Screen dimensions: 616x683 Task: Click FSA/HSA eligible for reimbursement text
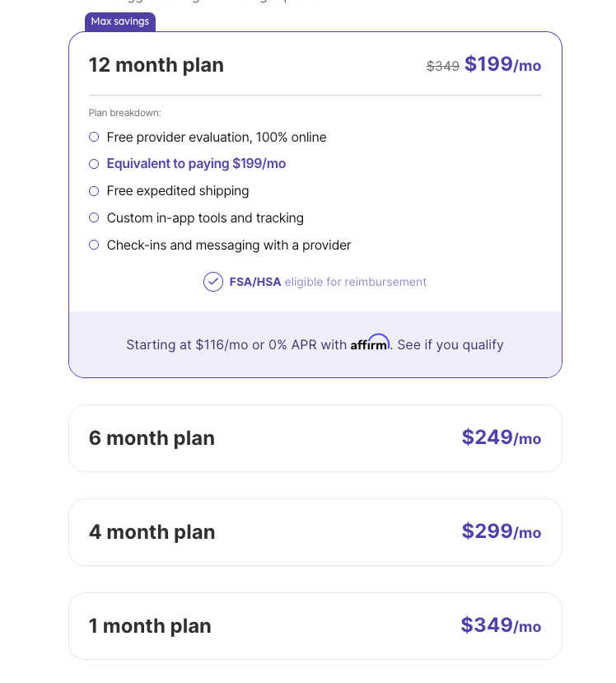pyautogui.click(x=328, y=282)
